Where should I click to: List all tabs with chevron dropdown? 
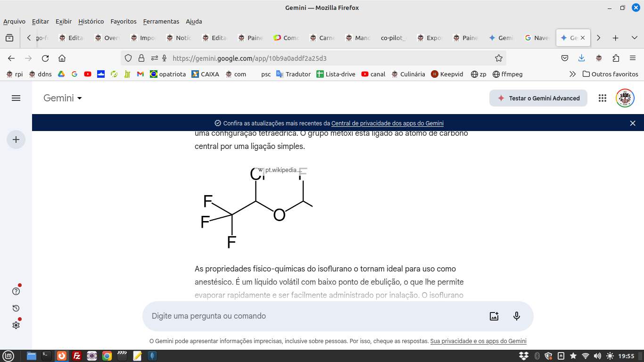coord(634,38)
